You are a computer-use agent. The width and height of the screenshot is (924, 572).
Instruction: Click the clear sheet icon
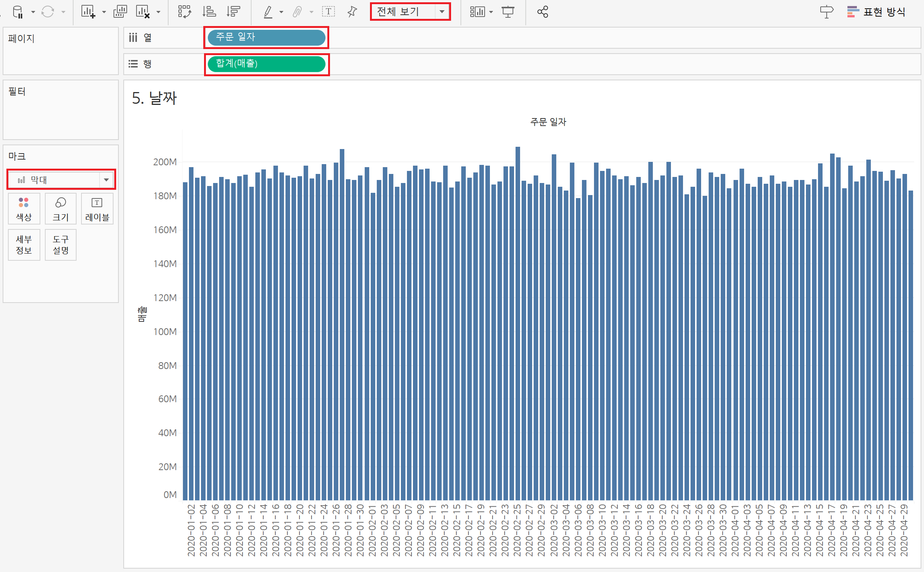(143, 12)
